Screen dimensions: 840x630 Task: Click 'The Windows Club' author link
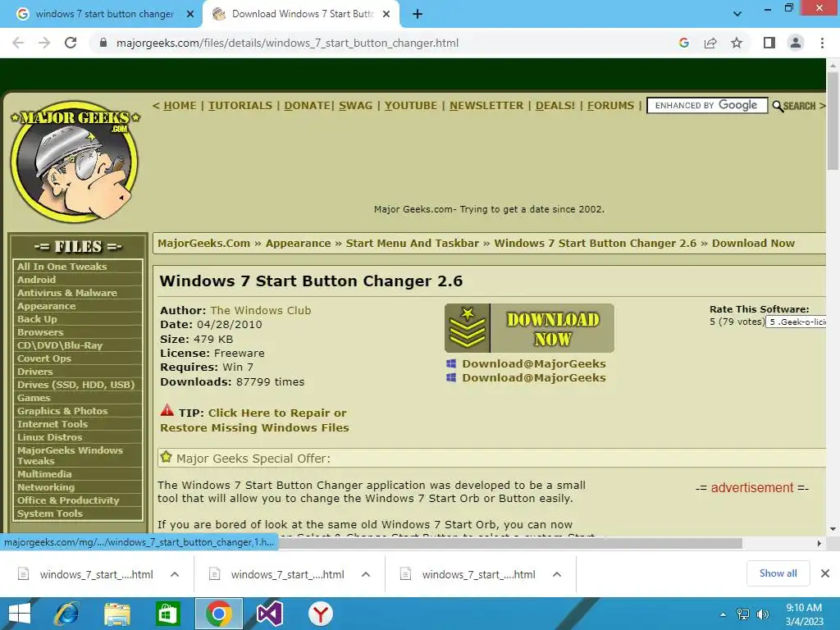(x=260, y=310)
